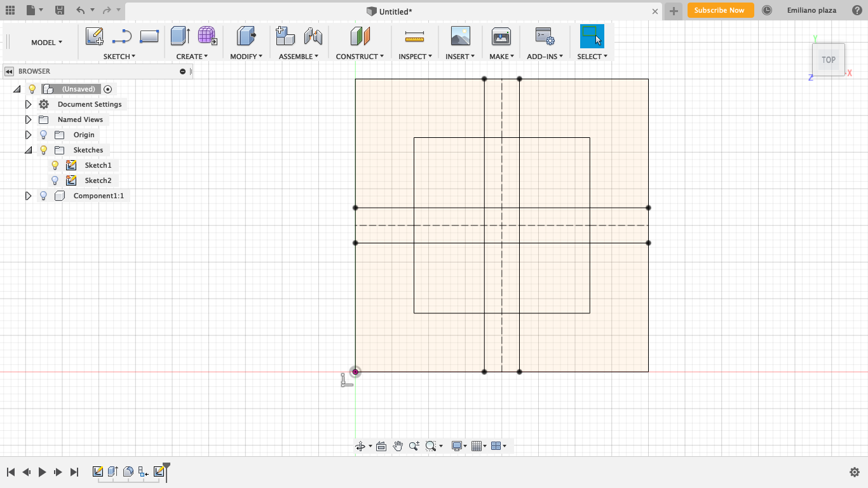Click the Joint assemble icon
The width and height of the screenshot is (868, 488).
coord(313,36)
